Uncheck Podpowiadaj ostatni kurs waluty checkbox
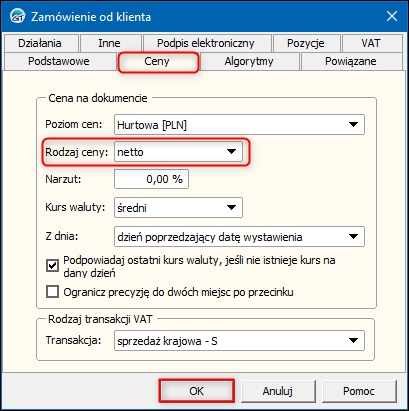 [52, 266]
